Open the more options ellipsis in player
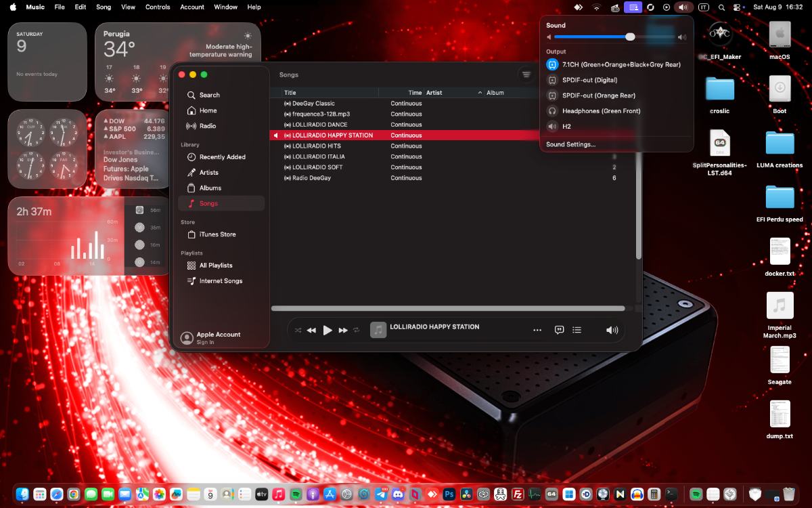 click(x=537, y=330)
